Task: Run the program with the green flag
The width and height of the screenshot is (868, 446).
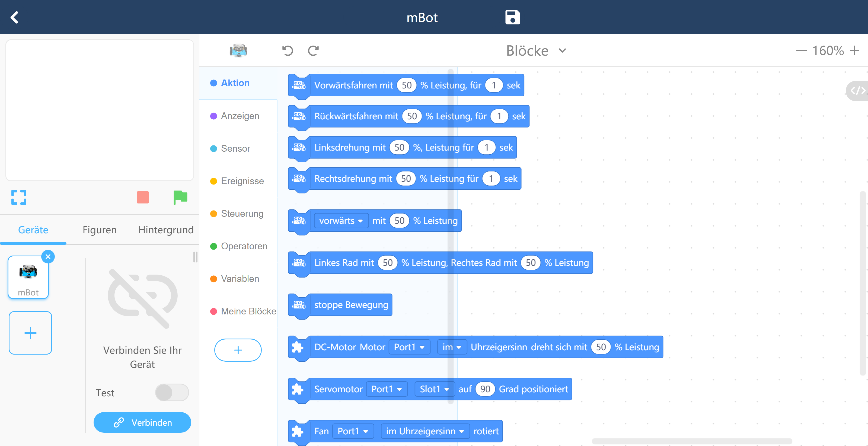Action: [180, 197]
